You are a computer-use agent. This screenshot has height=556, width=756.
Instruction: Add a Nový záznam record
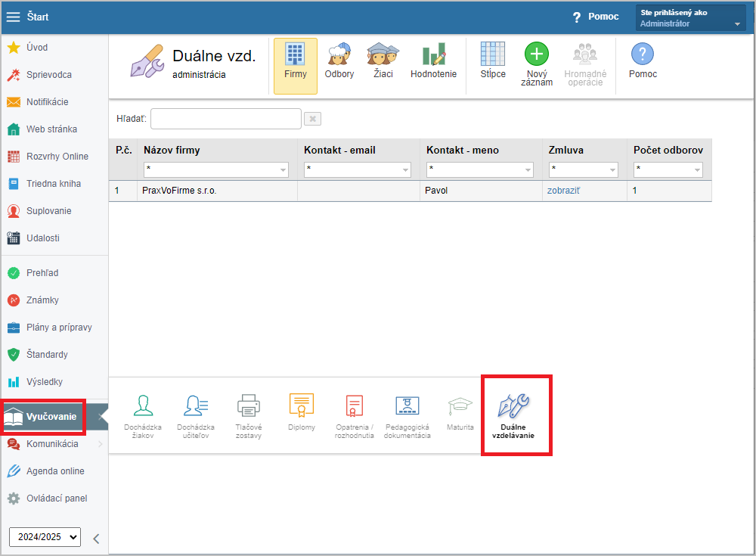coord(537,64)
